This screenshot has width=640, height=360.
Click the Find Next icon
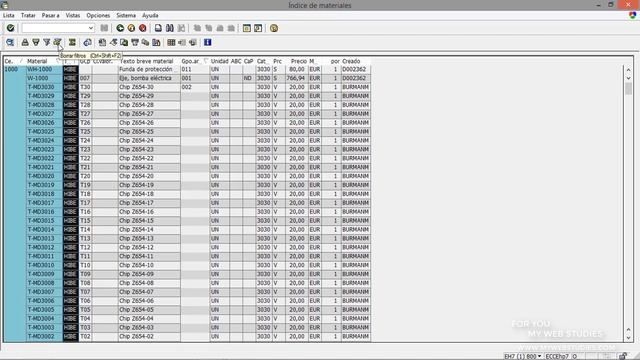[x=181, y=28]
